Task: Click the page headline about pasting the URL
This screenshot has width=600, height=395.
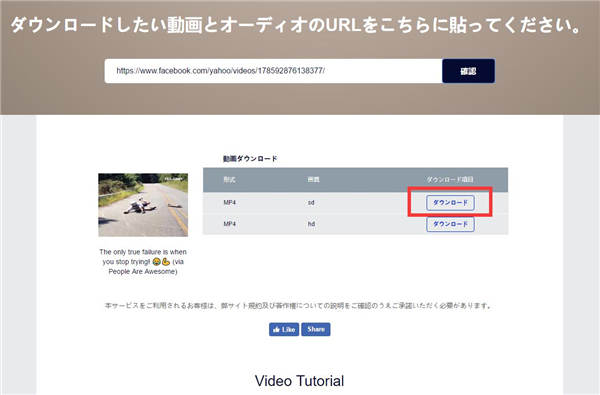Action: point(297,25)
